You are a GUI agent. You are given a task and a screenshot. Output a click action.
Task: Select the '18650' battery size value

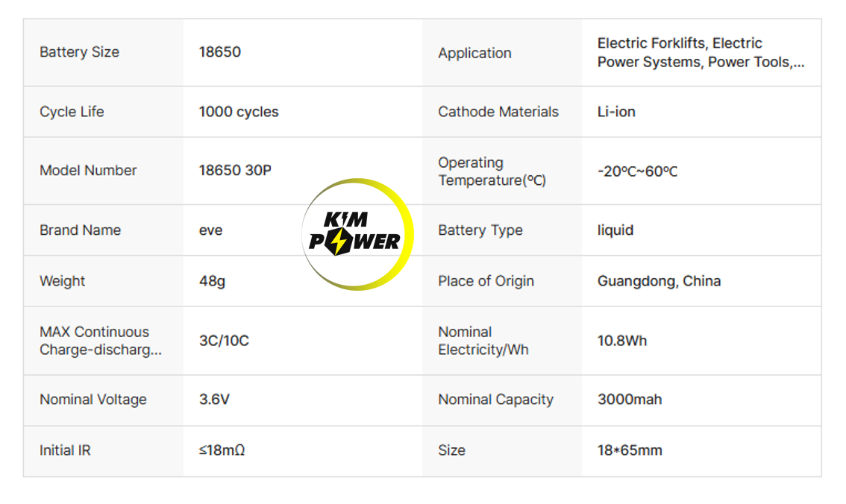[219, 52]
